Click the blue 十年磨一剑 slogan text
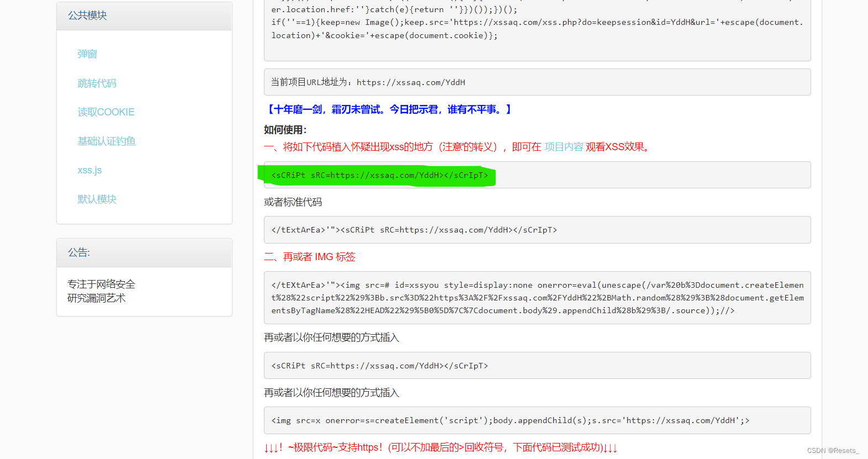 389,109
